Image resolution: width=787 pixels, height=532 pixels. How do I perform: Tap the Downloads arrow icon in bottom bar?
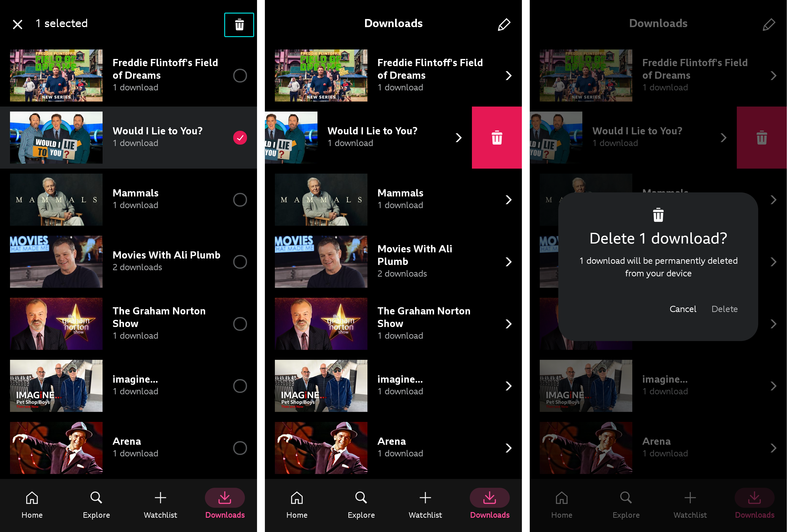[x=224, y=498]
